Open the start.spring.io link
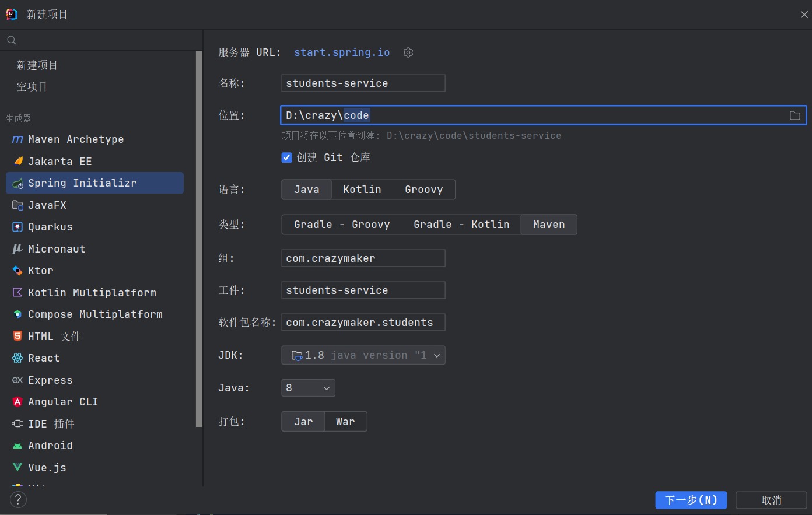Image resolution: width=812 pixels, height=515 pixels. pos(342,52)
